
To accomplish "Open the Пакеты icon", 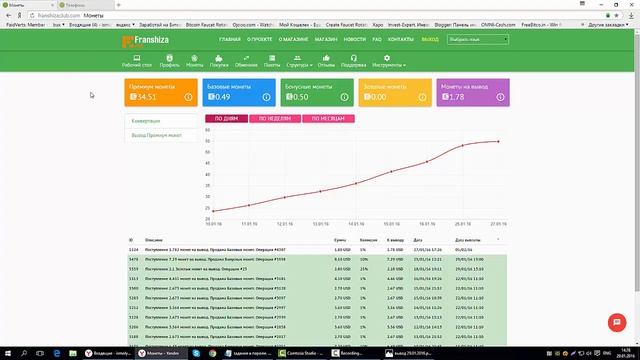I will pos(272,61).
